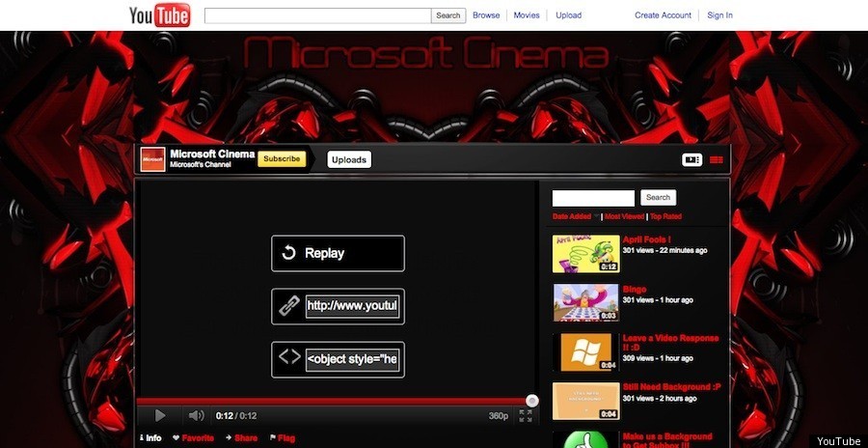Click the Microsoft channel avatar
868x448 pixels.
(152, 159)
